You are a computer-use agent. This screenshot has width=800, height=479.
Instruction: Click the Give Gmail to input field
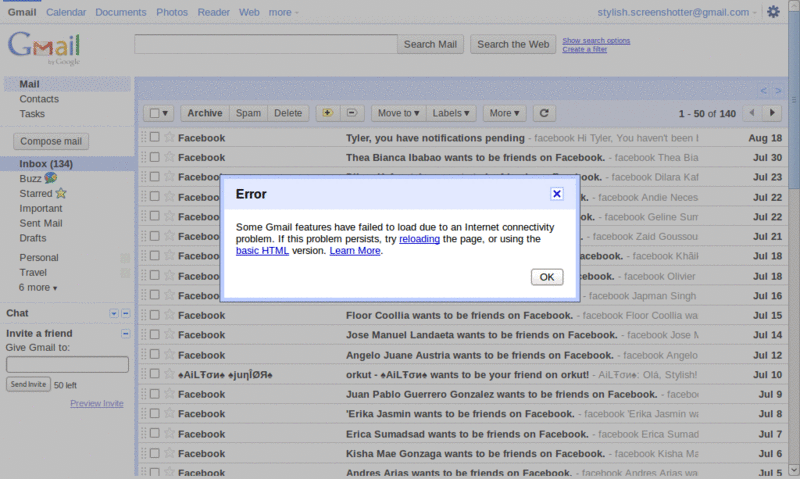click(67, 364)
